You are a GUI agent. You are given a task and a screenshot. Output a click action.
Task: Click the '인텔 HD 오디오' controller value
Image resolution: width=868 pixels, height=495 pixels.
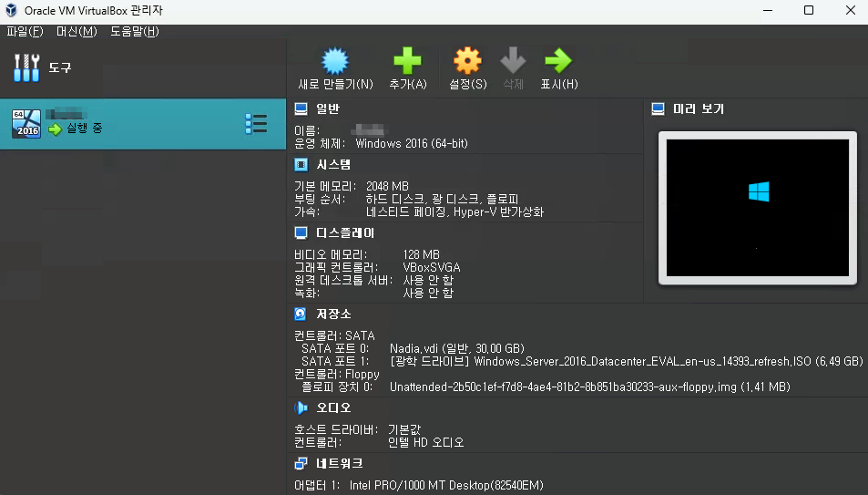pyautogui.click(x=425, y=442)
